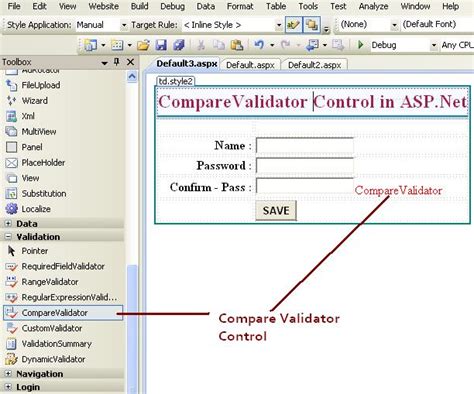
Task: Switch to the Default2.aspx tab
Action: click(x=314, y=65)
